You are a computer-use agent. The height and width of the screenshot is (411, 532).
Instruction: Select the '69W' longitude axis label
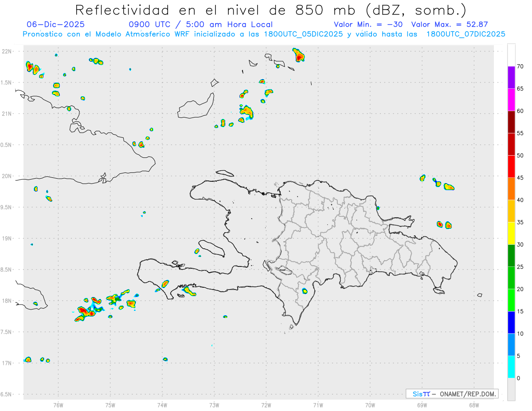422,405
